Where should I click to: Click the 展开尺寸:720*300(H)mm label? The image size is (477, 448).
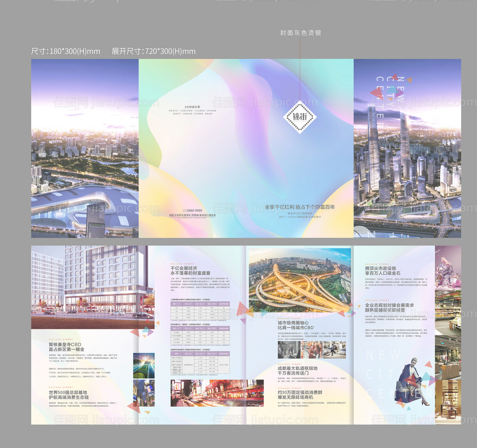coord(153,51)
